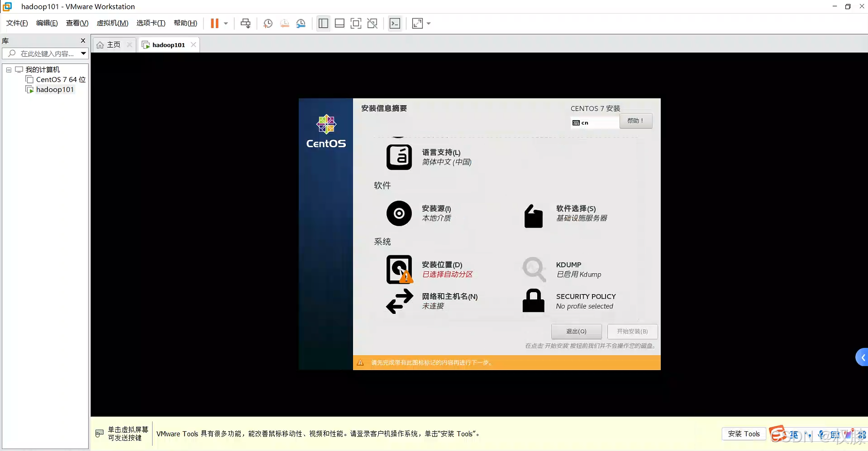Open the 编辑(E) menu

click(47, 23)
